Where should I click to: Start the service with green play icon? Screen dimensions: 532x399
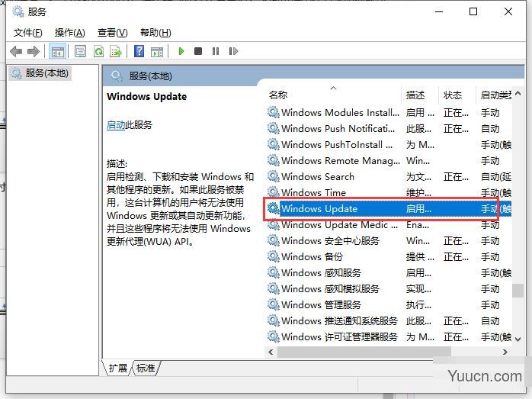coord(181,51)
